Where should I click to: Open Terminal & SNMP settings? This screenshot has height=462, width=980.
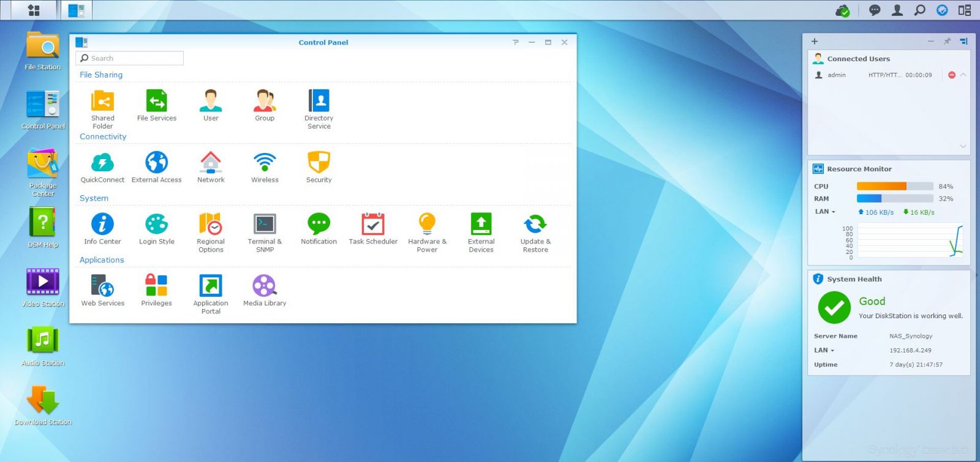click(x=265, y=233)
